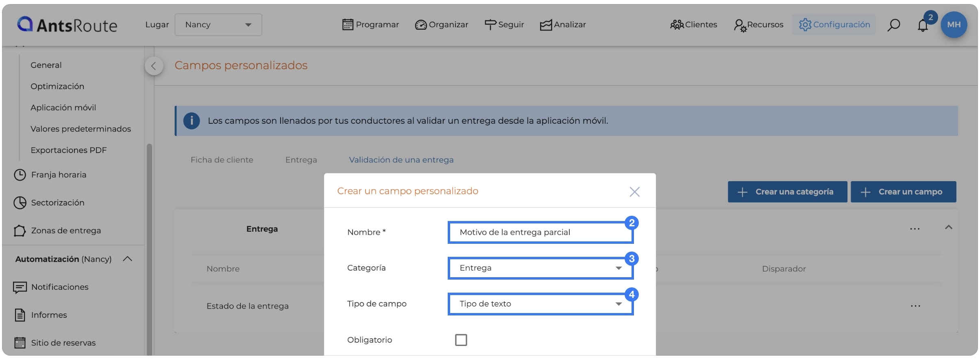The image size is (980, 359).
Task: Collapse the Automatización (Nancy) section
Action: (128, 259)
